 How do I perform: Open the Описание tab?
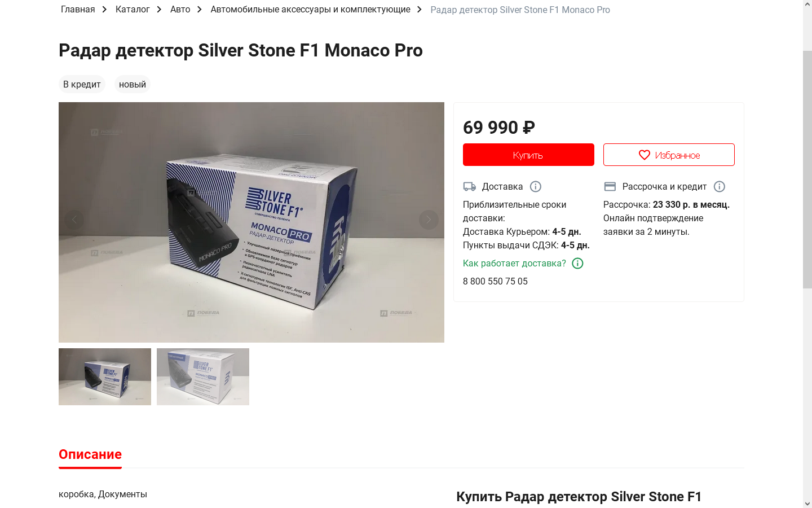coord(90,454)
